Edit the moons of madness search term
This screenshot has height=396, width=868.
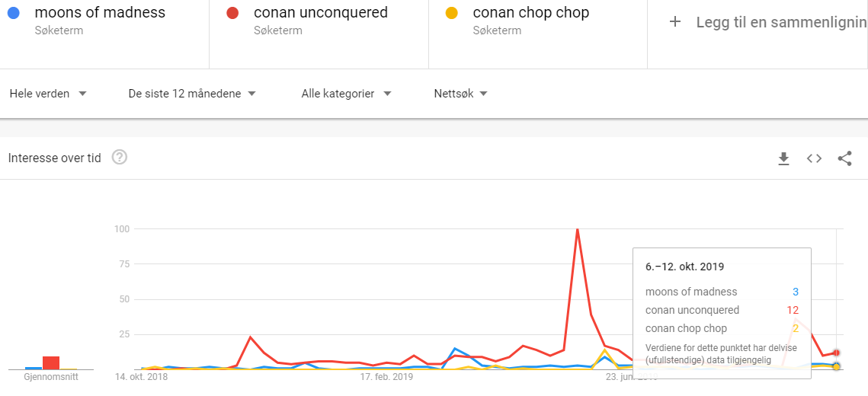[100, 12]
